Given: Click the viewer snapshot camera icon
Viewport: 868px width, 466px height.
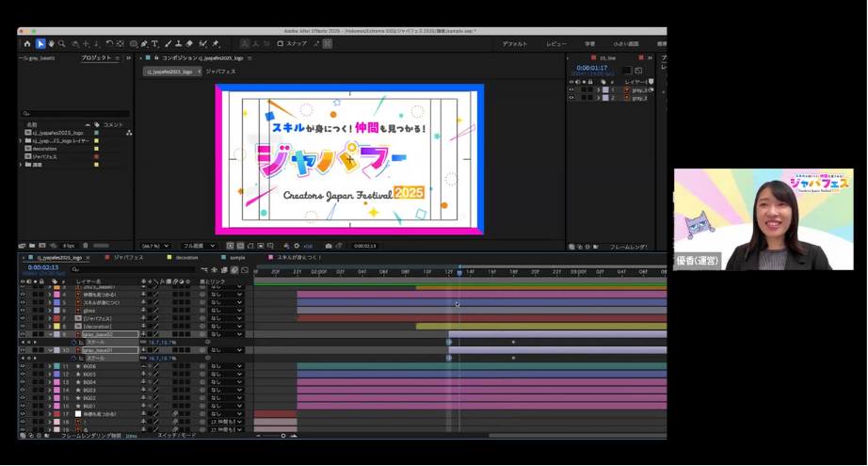Looking at the screenshot, I should tap(329, 246).
